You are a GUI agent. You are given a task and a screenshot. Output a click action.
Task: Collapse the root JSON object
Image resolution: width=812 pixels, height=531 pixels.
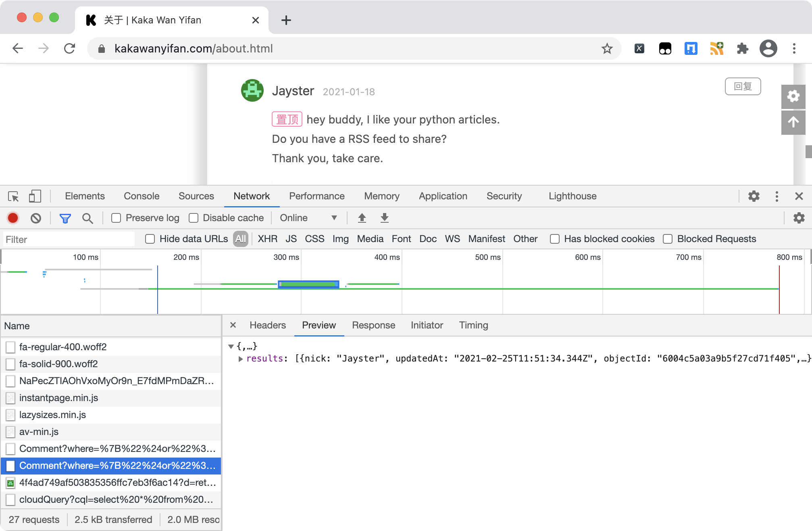[231, 346]
